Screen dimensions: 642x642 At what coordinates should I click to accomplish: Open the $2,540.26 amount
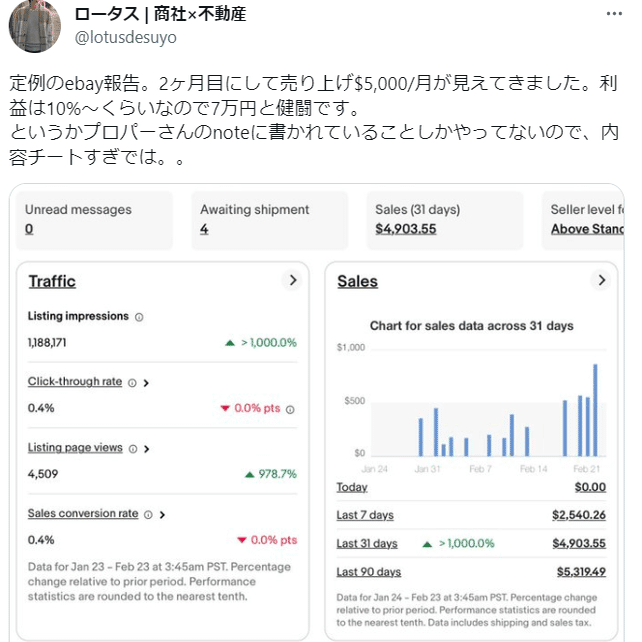click(x=579, y=515)
